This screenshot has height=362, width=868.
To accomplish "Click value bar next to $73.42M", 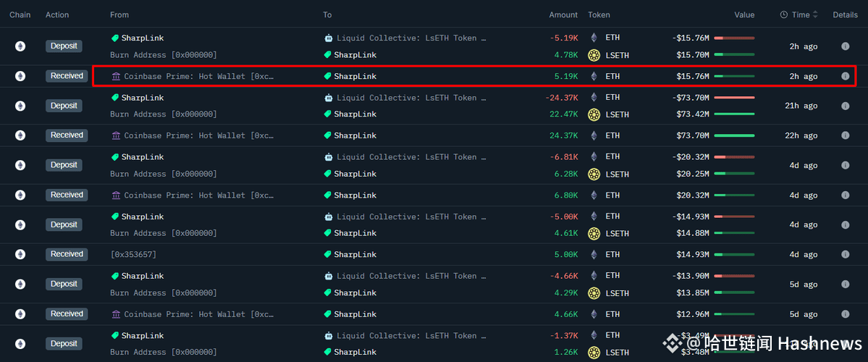I will point(734,114).
